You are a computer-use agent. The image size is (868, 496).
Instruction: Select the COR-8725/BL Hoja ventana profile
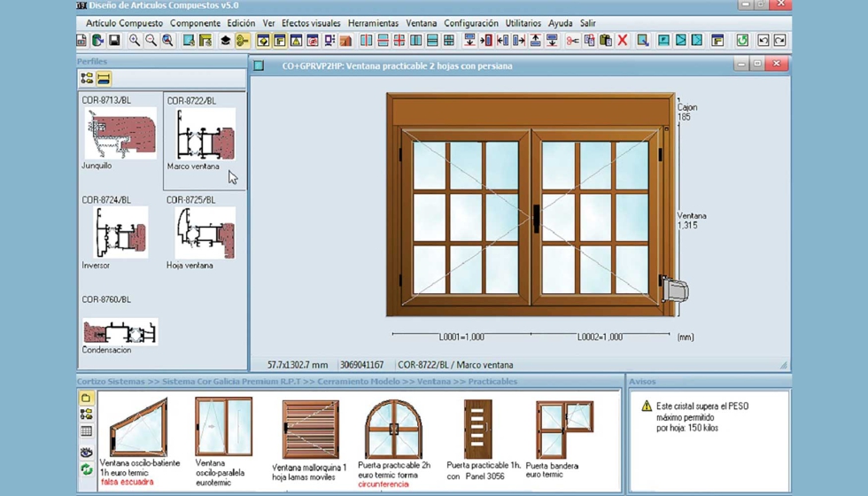pos(205,234)
